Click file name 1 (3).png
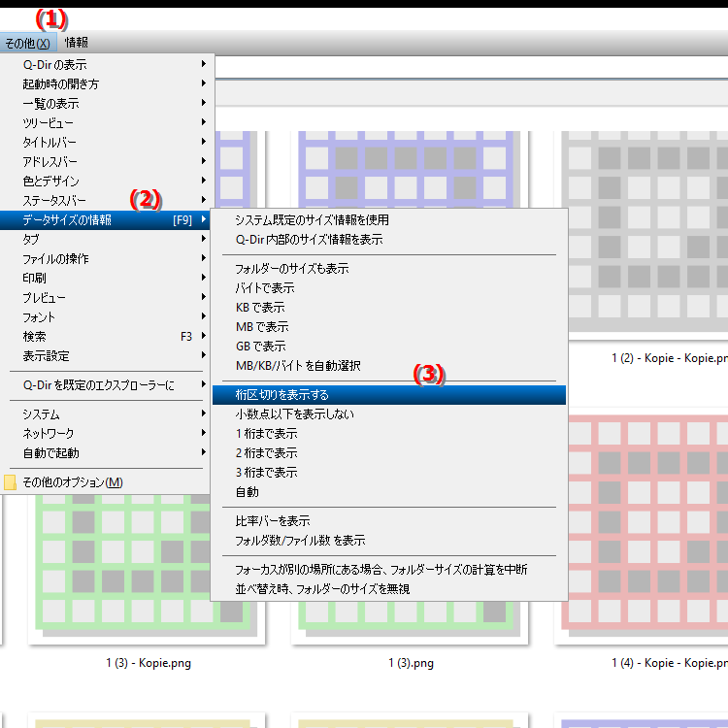Screen dimensions: 728x728 [411, 663]
